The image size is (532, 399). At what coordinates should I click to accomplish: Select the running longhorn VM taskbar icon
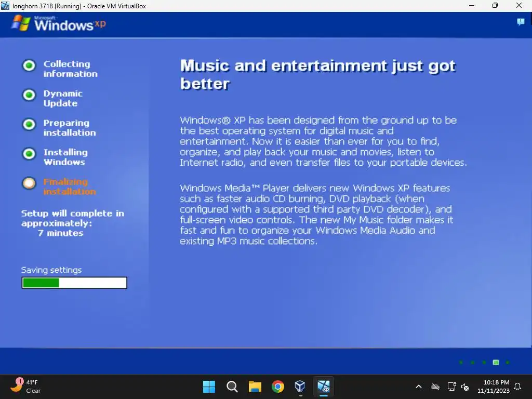click(324, 387)
